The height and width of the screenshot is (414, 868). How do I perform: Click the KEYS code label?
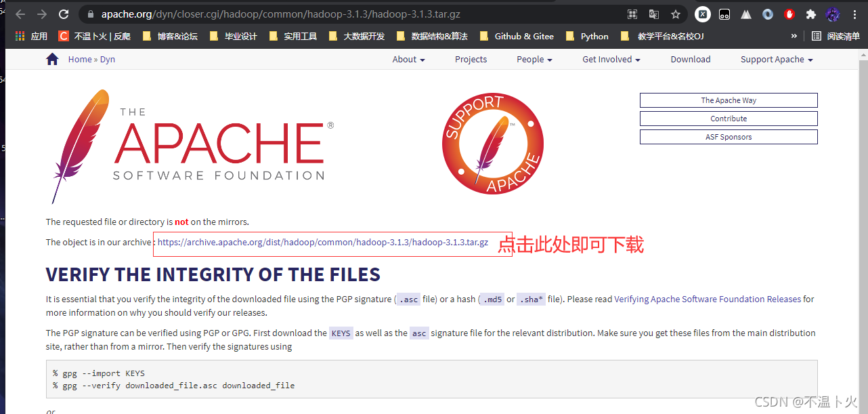click(341, 333)
